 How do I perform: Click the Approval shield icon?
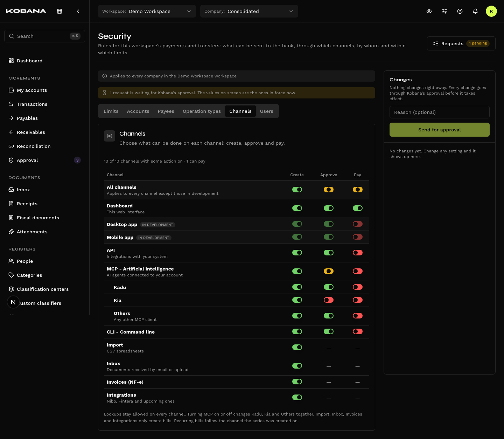click(x=11, y=160)
